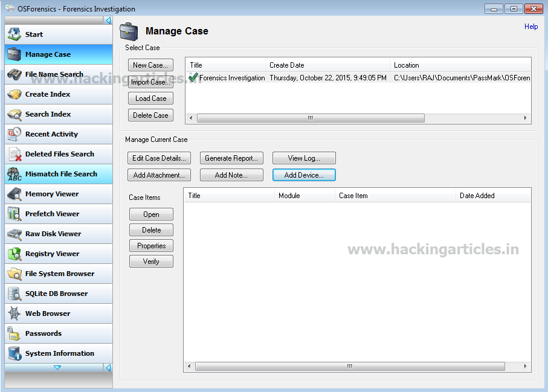
Task: Click the Web Browser spider web icon
Action: 15,313
